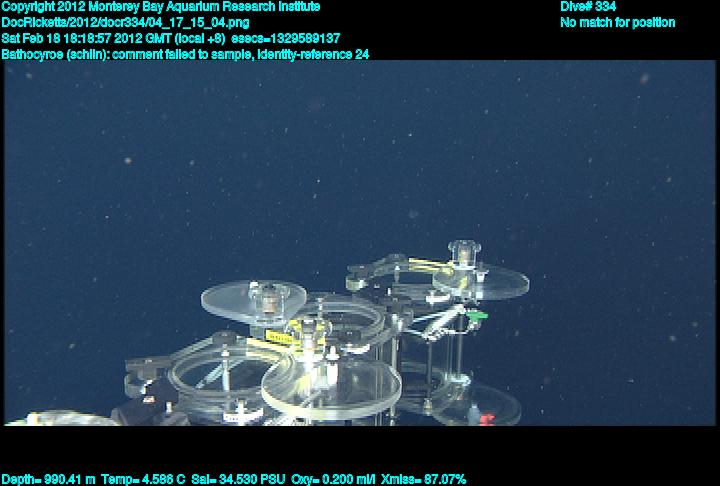Select the MBARI copyright text line

pyautogui.click(x=161, y=7)
